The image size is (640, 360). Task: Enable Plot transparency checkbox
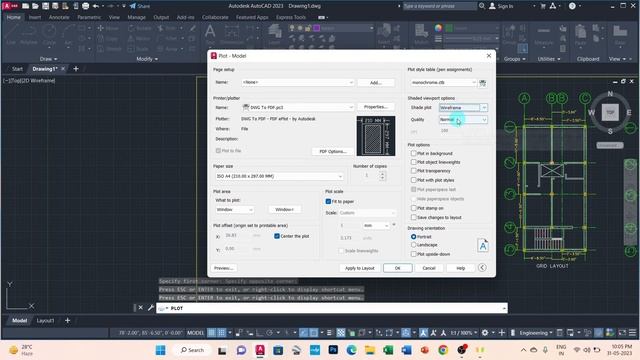(x=414, y=171)
